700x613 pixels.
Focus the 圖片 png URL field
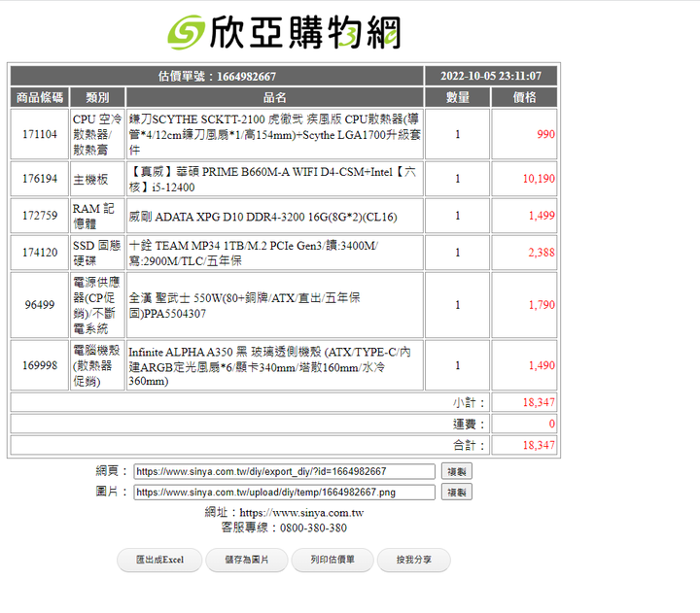pos(284,493)
